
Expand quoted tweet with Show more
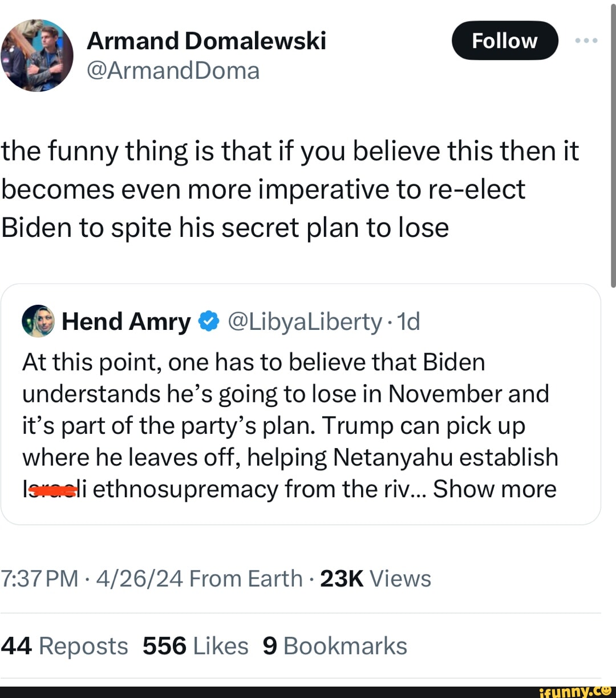tap(495, 489)
